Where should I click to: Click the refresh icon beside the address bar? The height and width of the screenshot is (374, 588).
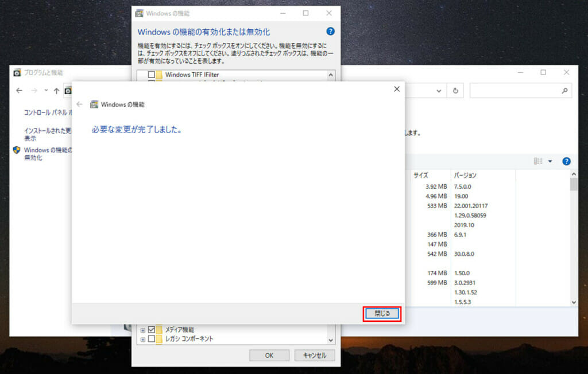(x=455, y=90)
